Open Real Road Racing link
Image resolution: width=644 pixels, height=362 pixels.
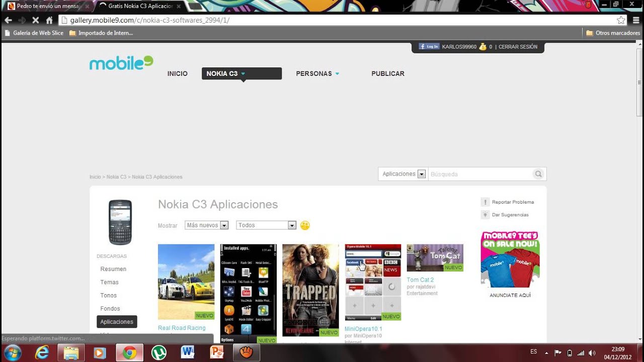(x=182, y=328)
